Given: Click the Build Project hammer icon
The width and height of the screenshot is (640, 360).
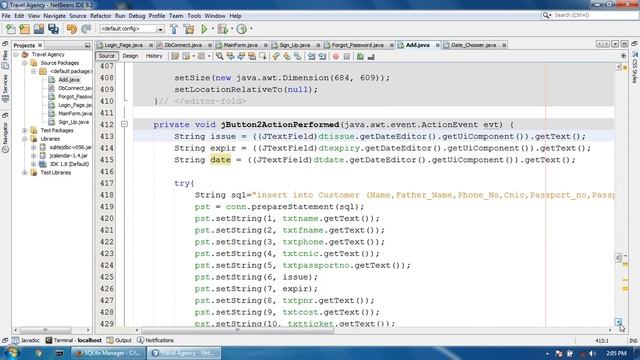Looking at the screenshot, I should tap(174, 29).
